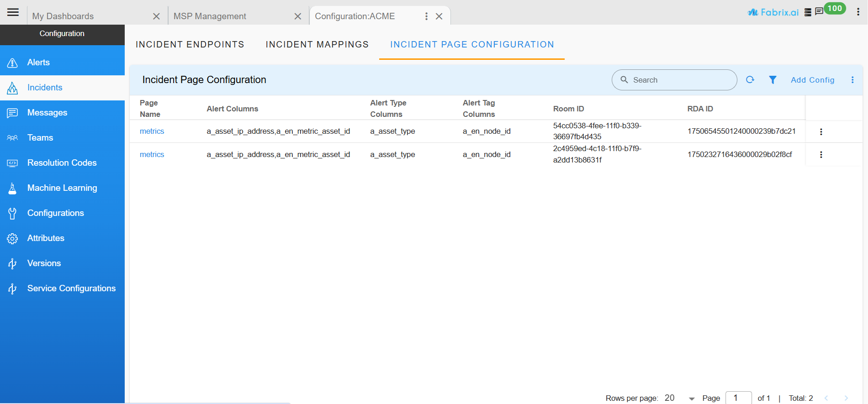Viewport: 868px width, 404px height.
Task: Click the refresh icon in table header
Action: pyautogui.click(x=750, y=80)
